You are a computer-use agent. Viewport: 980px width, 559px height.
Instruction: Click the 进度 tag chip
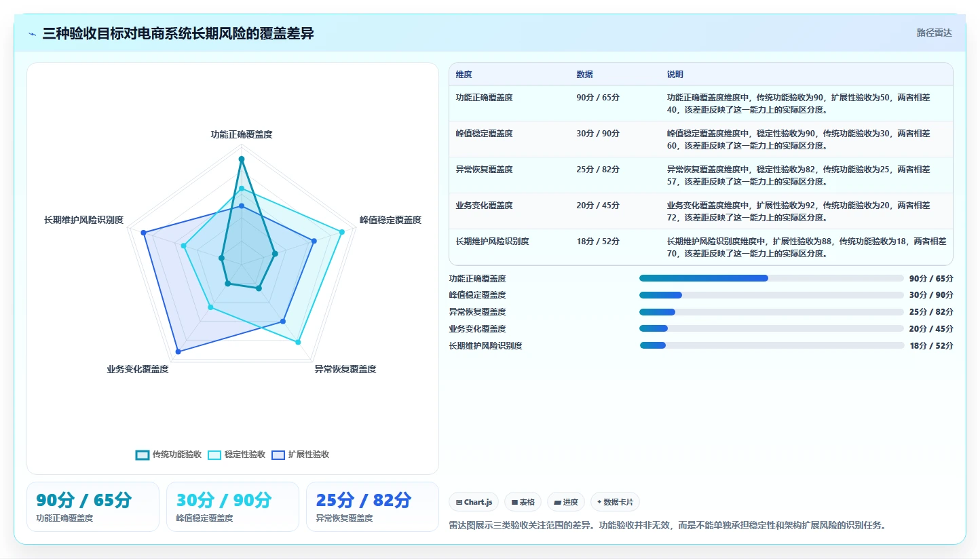point(566,502)
